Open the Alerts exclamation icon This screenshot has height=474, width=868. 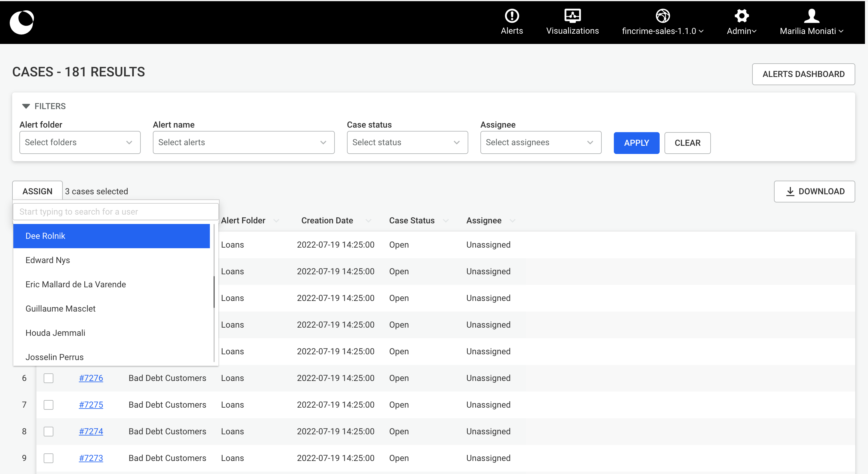(x=512, y=15)
